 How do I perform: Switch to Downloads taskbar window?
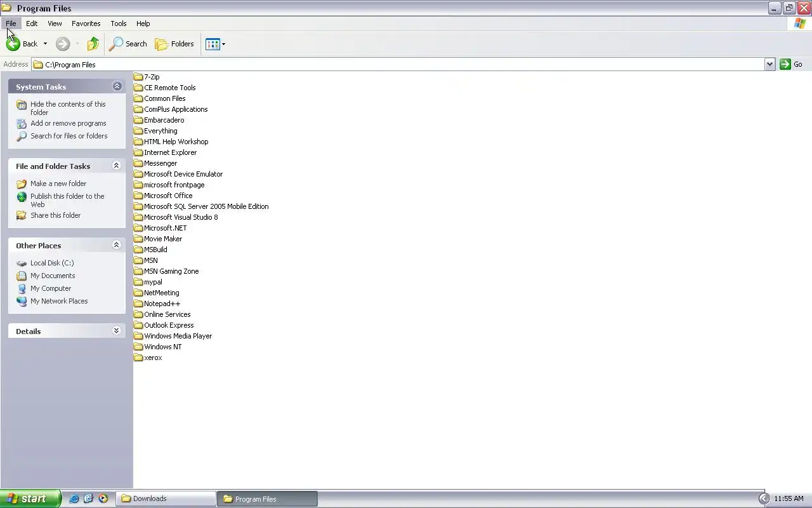[x=166, y=498]
